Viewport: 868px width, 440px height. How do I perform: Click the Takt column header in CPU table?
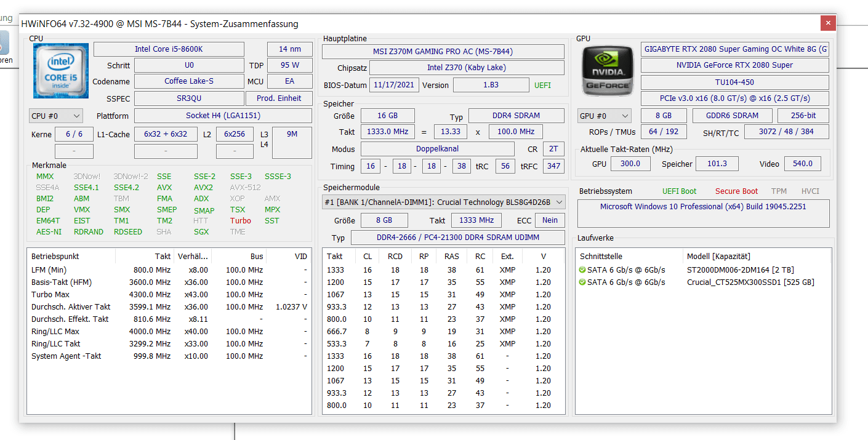point(145,256)
